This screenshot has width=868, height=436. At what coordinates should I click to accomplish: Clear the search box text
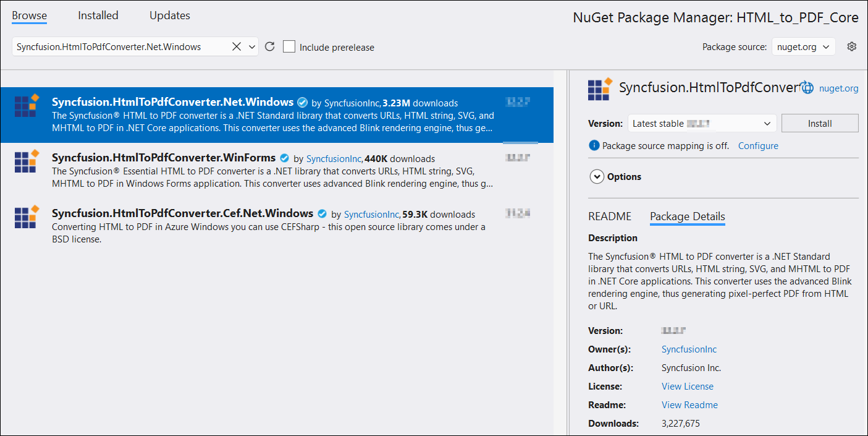(237, 46)
